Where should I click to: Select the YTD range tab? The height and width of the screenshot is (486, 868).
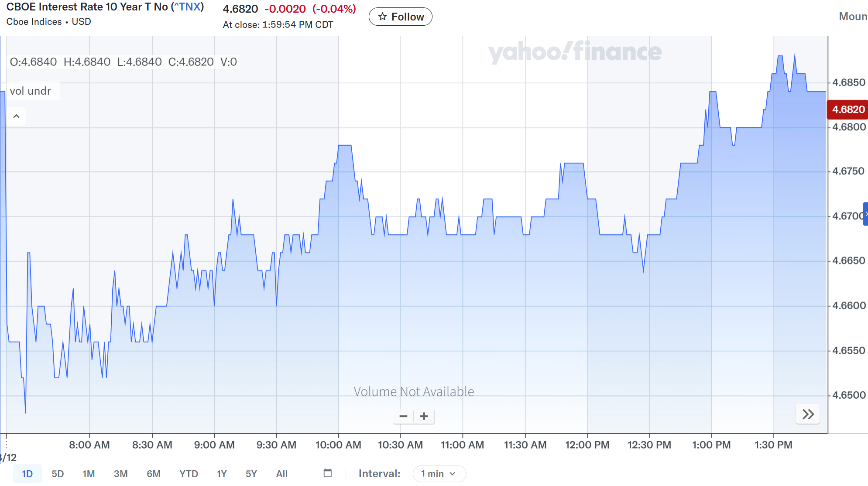point(189,474)
